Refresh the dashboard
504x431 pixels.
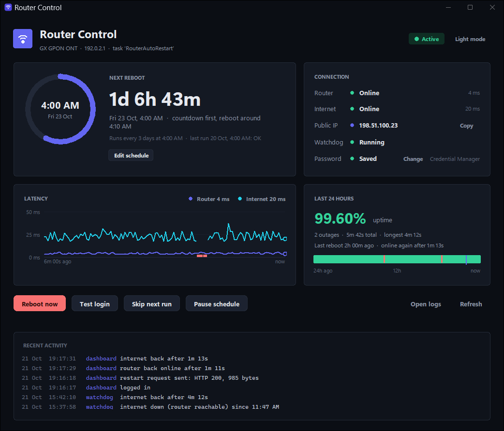tap(471, 304)
